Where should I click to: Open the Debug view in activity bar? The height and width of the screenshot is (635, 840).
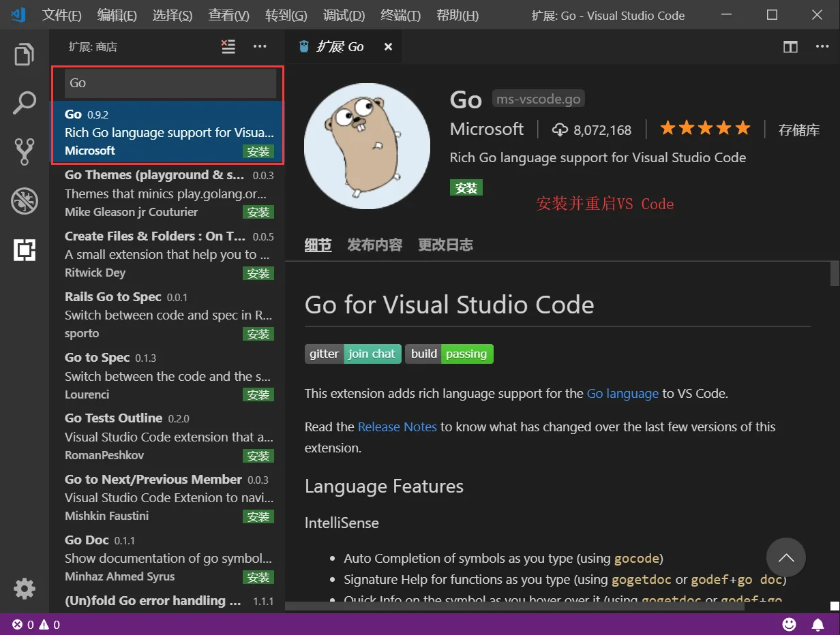25,201
